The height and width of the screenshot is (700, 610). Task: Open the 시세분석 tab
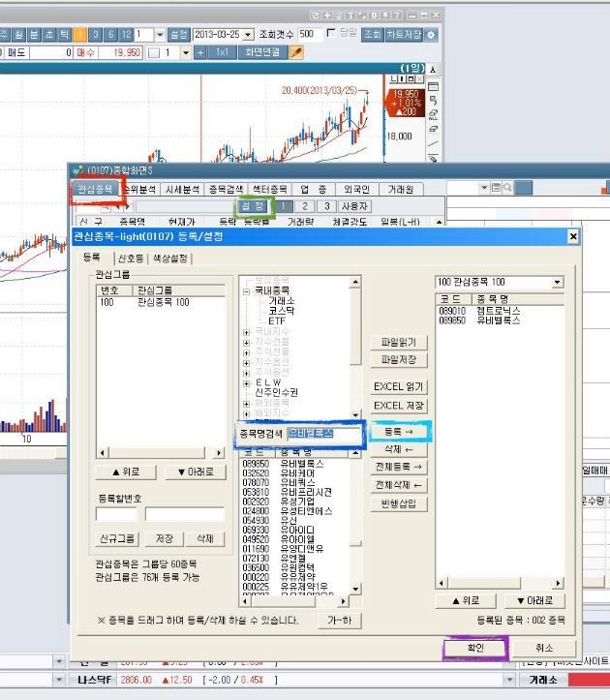182,190
